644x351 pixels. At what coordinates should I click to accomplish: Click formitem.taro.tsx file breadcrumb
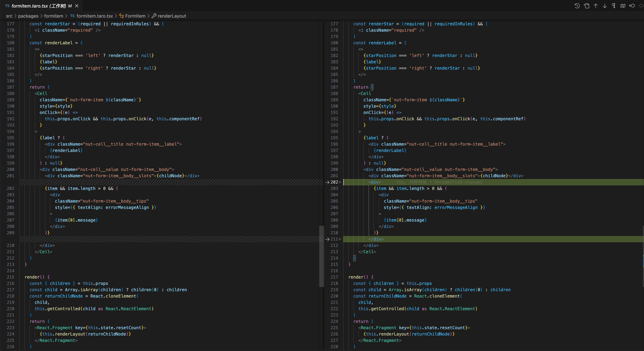pos(95,16)
